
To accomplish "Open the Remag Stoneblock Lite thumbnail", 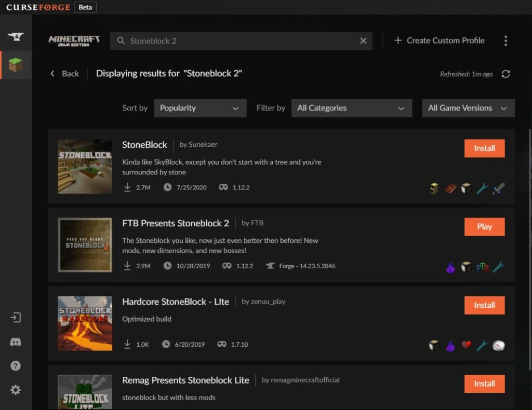I will point(85,392).
